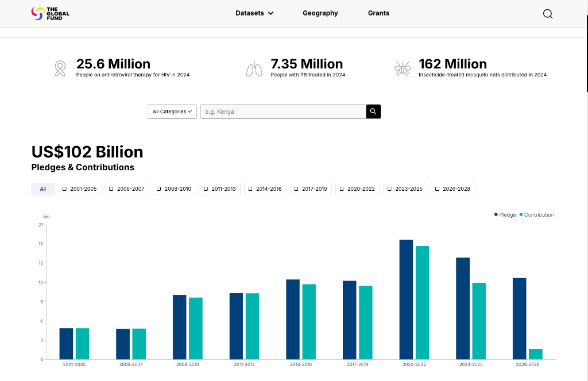
Task: Click the '7.35 Million' TB statistic
Action: click(307, 64)
